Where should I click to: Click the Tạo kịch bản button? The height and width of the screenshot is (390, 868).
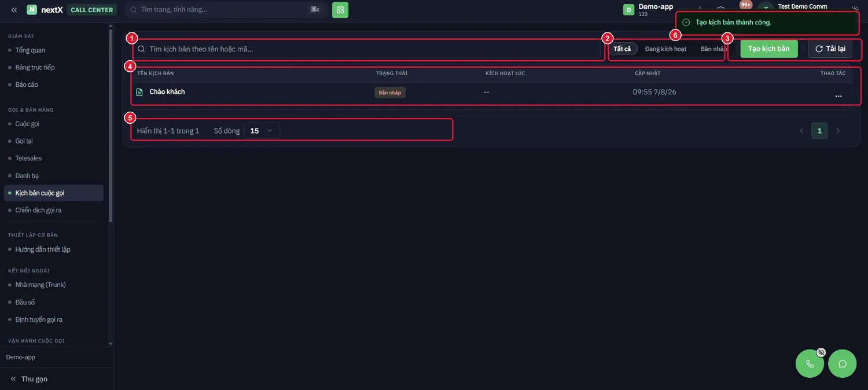[768, 49]
